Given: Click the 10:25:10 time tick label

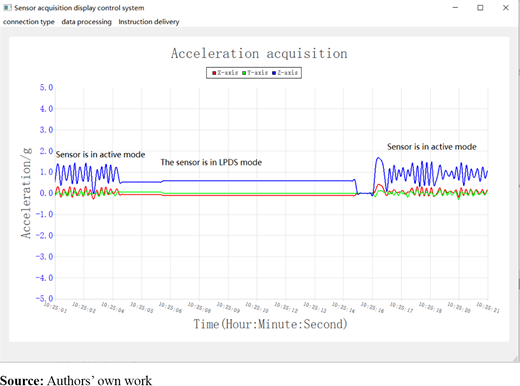Looking at the screenshot, I should pyautogui.click(x=257, y=307).
